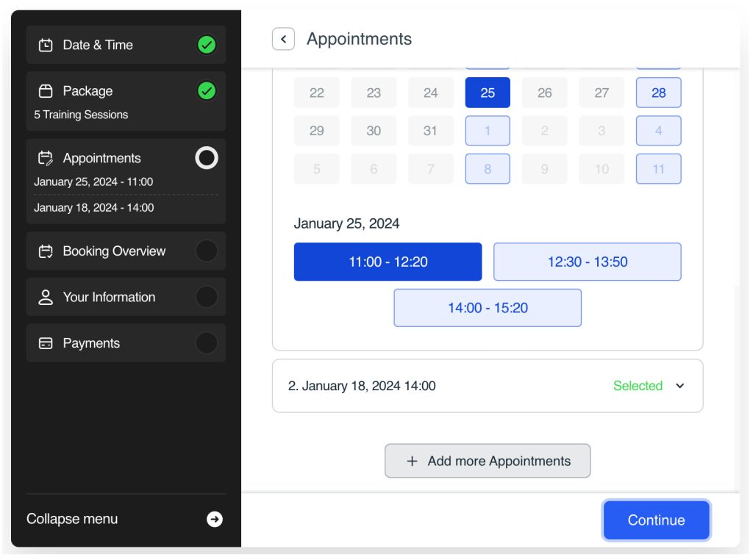Click the green checkmark next to Package
Image resolution: width=753 pixels, height=560 pixels.
click(207, 91)
